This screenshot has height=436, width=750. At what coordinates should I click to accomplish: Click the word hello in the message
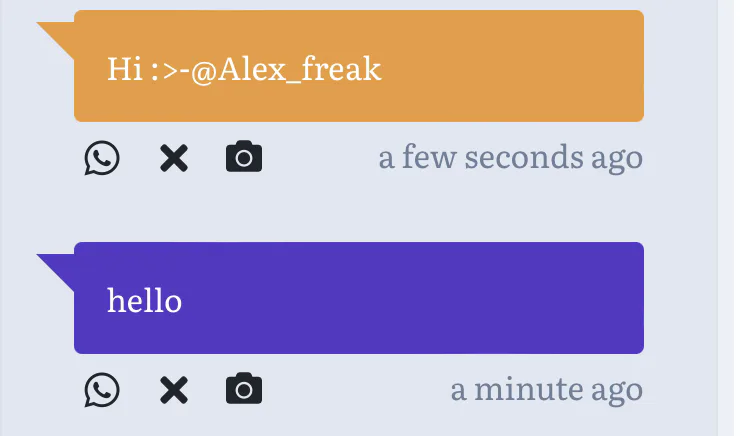click(144, 300)
